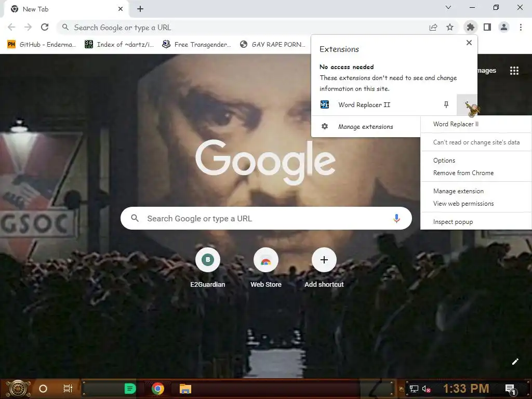This screenshot has width=532, height=399.
Task: Select the New Tab browser tab
Action: click(66, 9)
